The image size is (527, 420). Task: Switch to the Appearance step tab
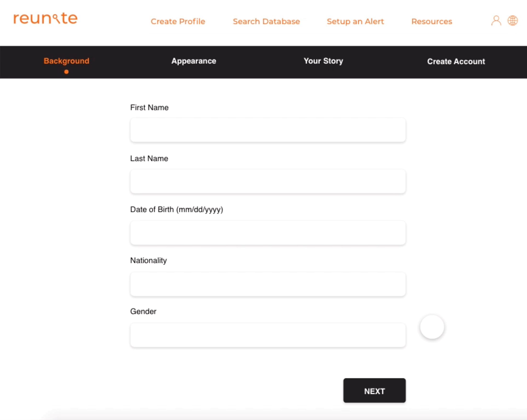pyautogui.click(x=194, y=61)
